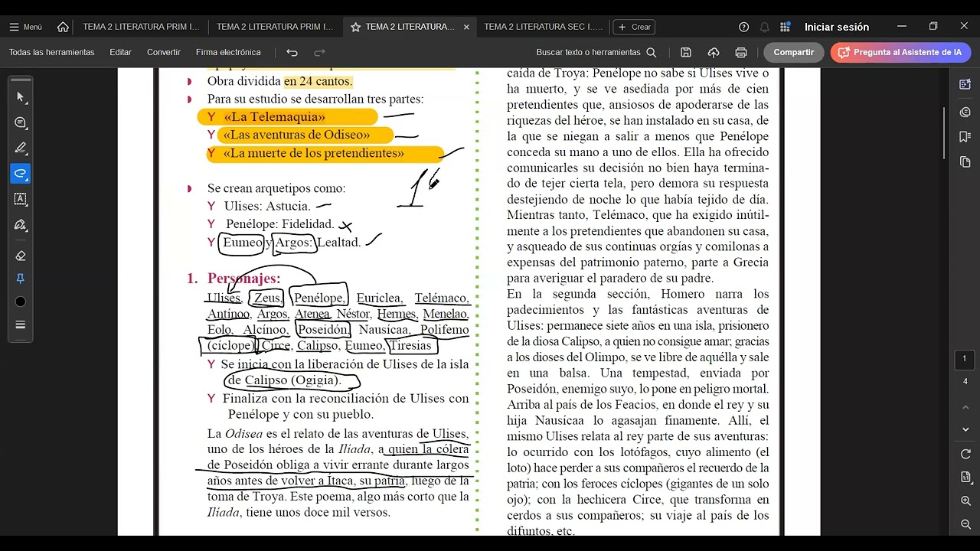Activate the freehand draw tool
Screen dimensions: 980x551
click(x=21, y=173)
